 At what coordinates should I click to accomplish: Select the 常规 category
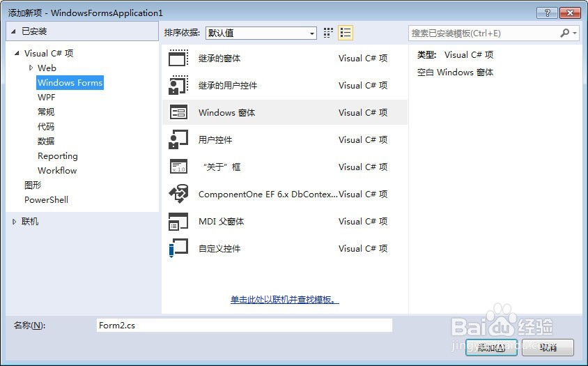tap(46, 112)
